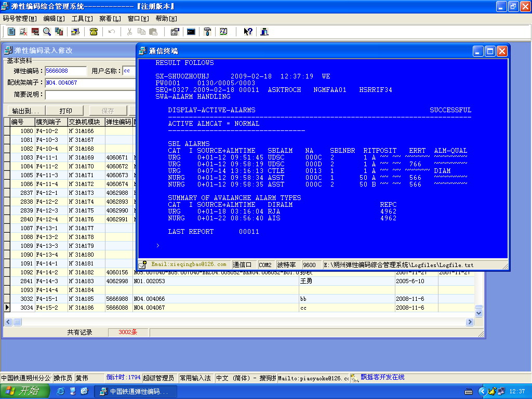
Task: Click the new document toolbar icon
Action: click(11, 32)
